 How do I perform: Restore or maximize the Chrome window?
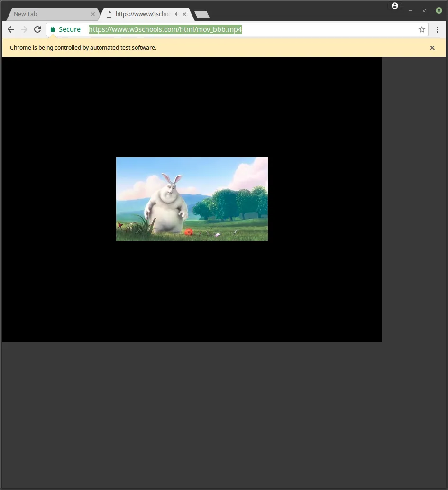click(x=425, y=10)
